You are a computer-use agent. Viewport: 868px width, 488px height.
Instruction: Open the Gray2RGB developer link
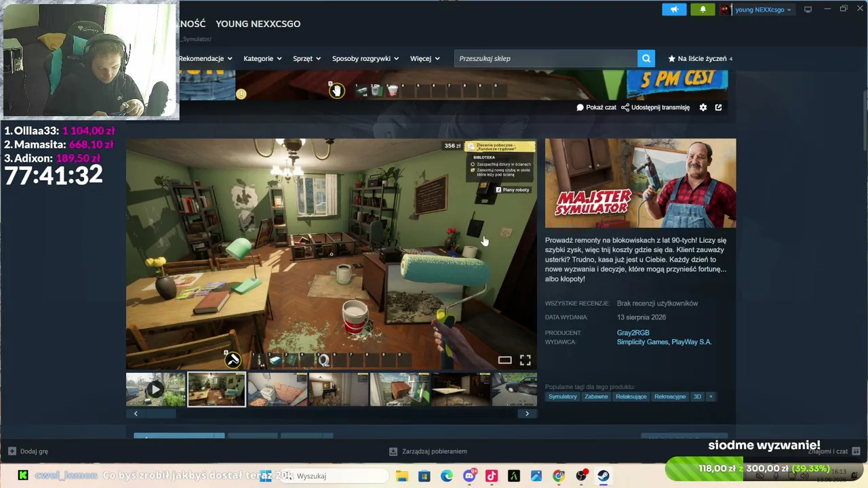coord(633,333)
